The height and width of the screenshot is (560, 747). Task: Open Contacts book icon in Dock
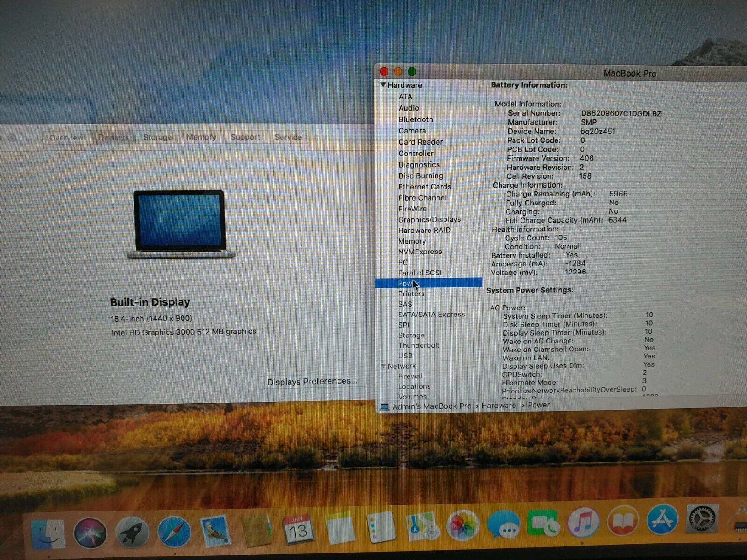(257, 531)
